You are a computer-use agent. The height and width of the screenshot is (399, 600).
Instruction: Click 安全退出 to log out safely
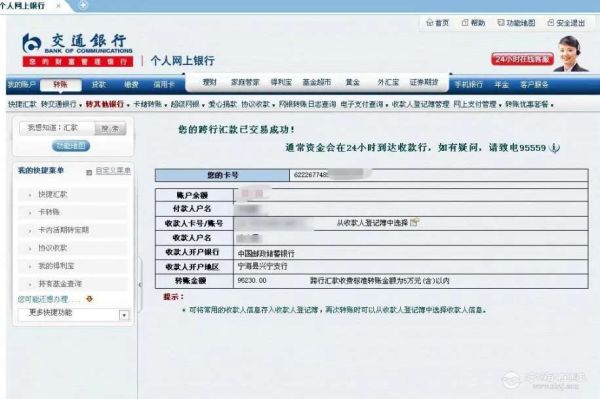(x=566, y=23)
